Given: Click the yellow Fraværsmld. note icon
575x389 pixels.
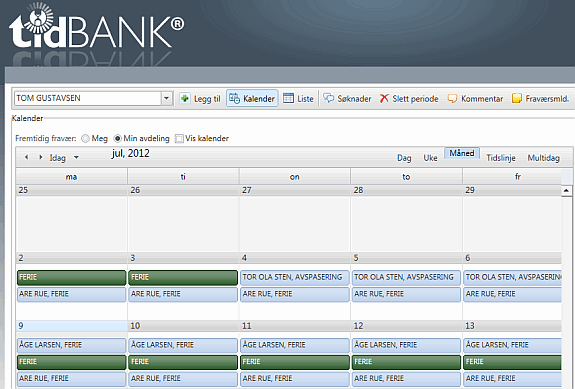Looking at the screenshot, I should pyautogui.click(x=517, y=98).
